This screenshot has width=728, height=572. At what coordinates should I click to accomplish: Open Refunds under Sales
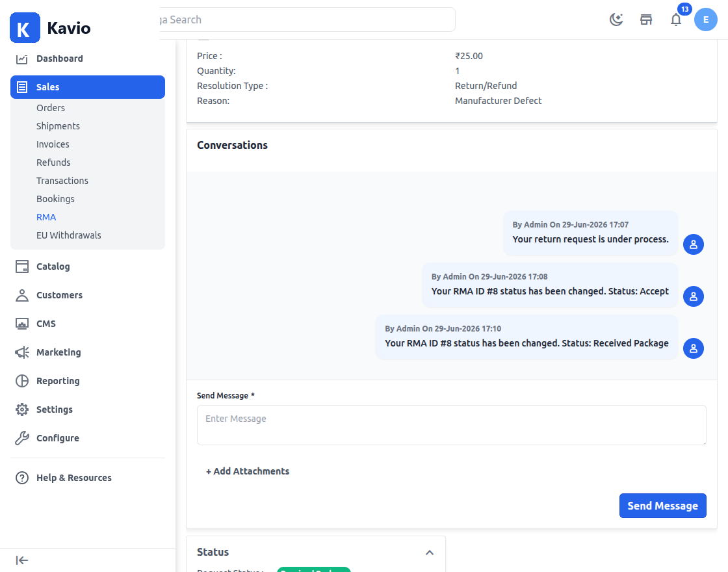[x=53, y=162]
